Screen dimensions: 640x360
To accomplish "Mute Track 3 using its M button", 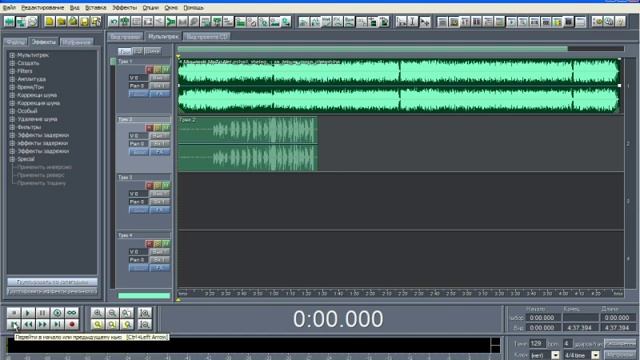I will pyautogui.click(x=166, y=186).
